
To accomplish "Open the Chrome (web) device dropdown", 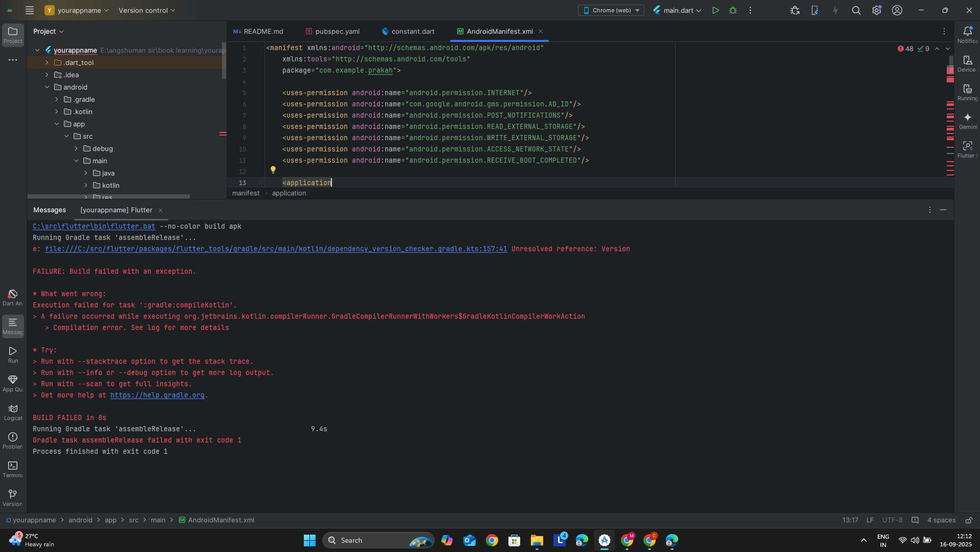I will pyautogui.click(x=611, y=10).
